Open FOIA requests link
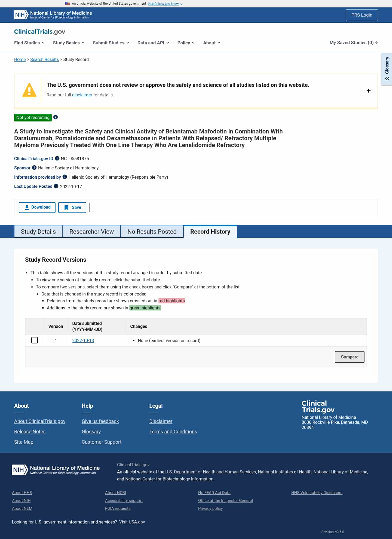Image resolution: width=392 pixels, height=539 pixels. tap(118, 508)
